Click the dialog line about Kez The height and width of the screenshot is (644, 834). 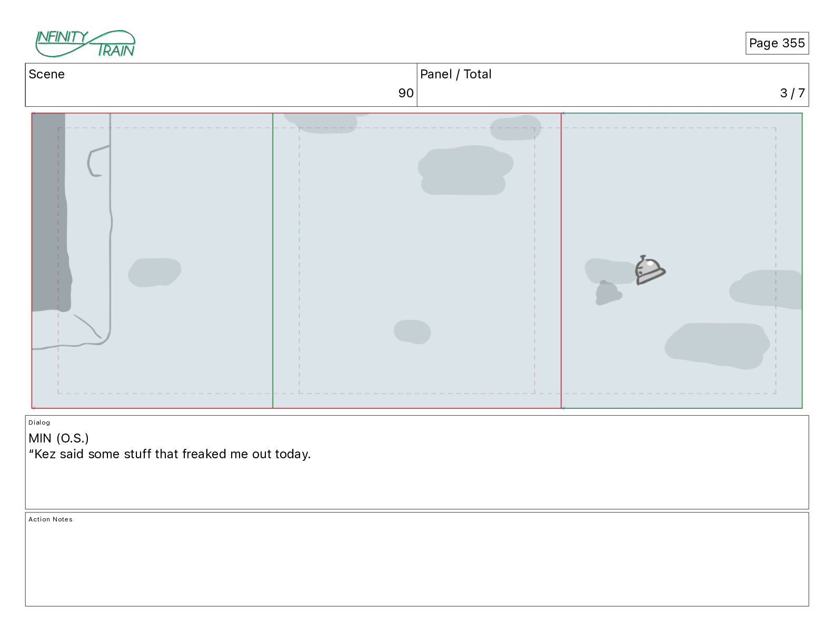(170, 454)
